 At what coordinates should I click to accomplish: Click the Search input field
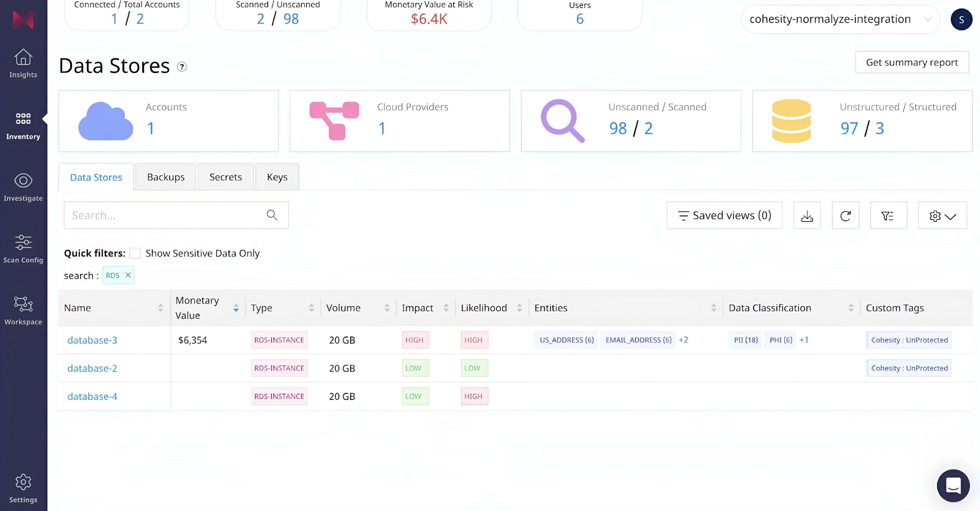164,215
